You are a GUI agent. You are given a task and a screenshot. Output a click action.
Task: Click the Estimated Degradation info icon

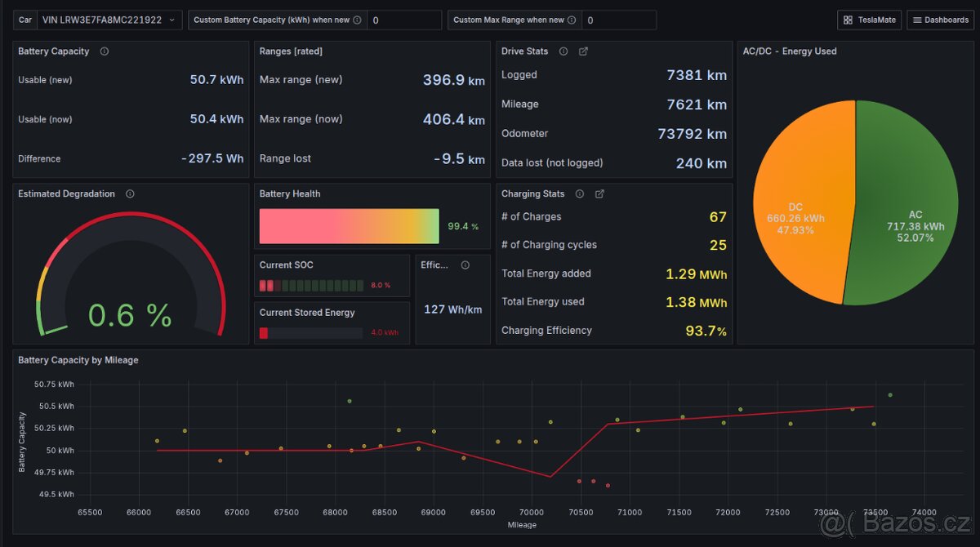point(130,194)
